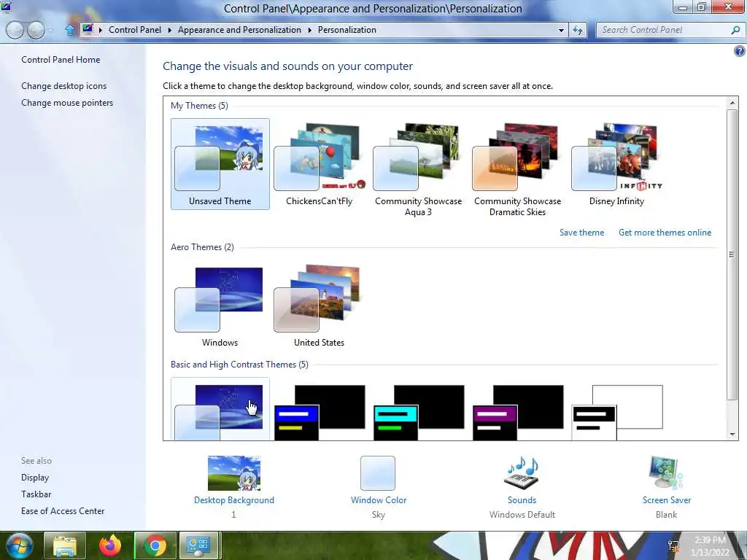Click the theme list scrollbar thumb
This screenshot has height=560, width=747.
click(x=732, y=254)
